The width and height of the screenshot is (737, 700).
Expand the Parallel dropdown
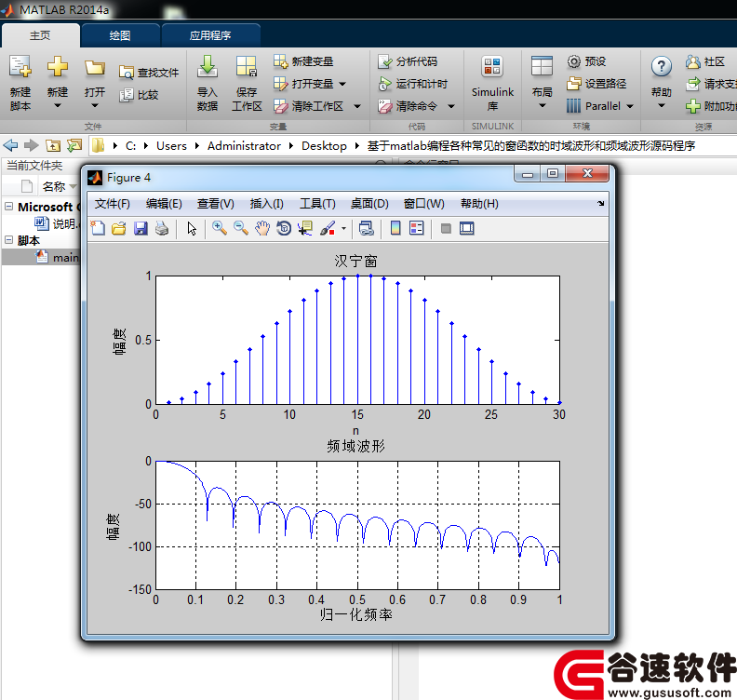[x=630, y=107]
